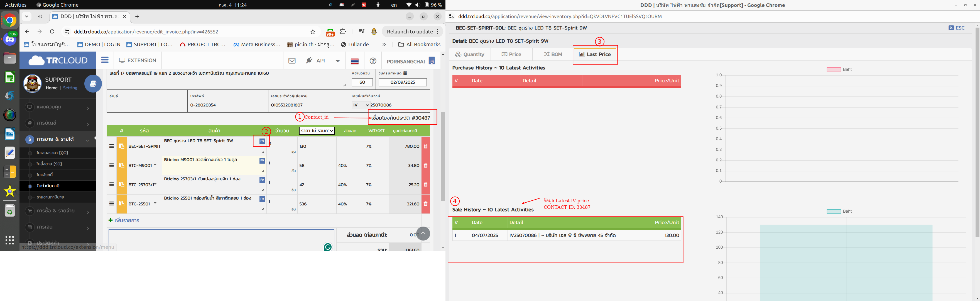Screen dimensions: 980x301
Task: Open the IV prefix dropdown for tax invoice number
Action: tap(361, 105)
